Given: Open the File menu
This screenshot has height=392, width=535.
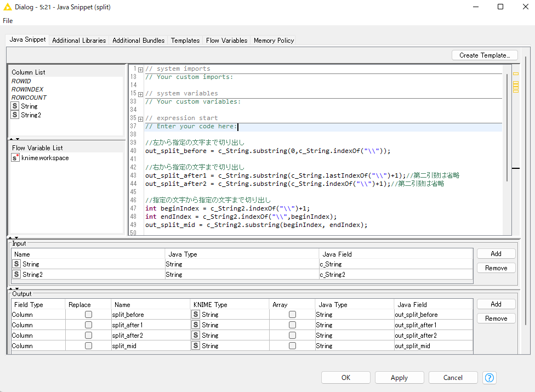Looking at the screenshot, I should [x=8, y=21].
